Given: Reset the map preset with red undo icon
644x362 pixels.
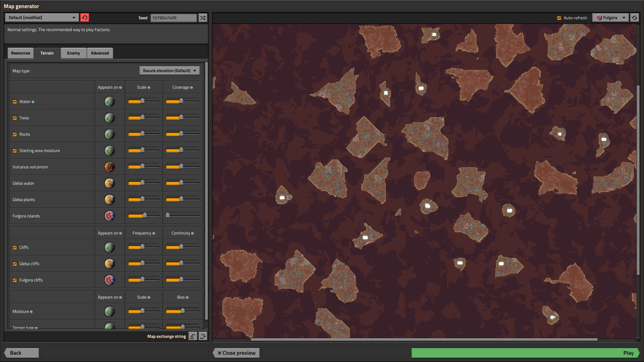Looking at the screenshot, I should [85, 18].
